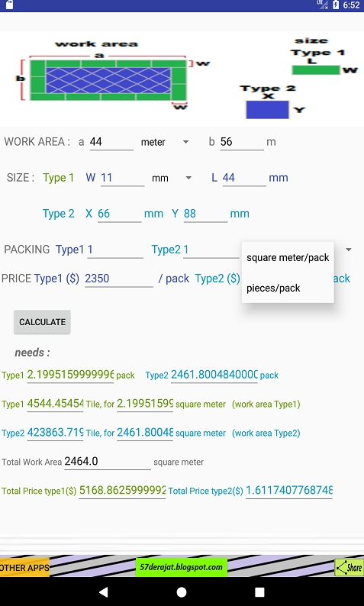Tap the Android back navigation icon
Image resolution: width=364 pixels, height=606 pixels.
click(103, 591)
